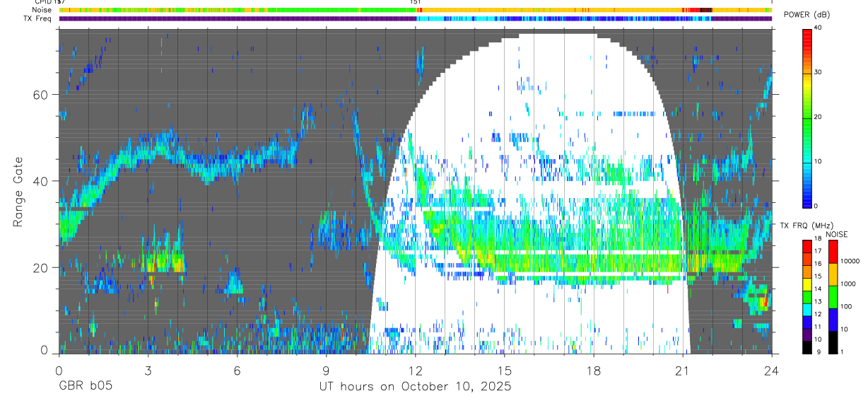Image resolution: width=868 pixels, height=401 pixels.
Task: Click the 10000 label on noise scale
Action: (x=850, y=261)
